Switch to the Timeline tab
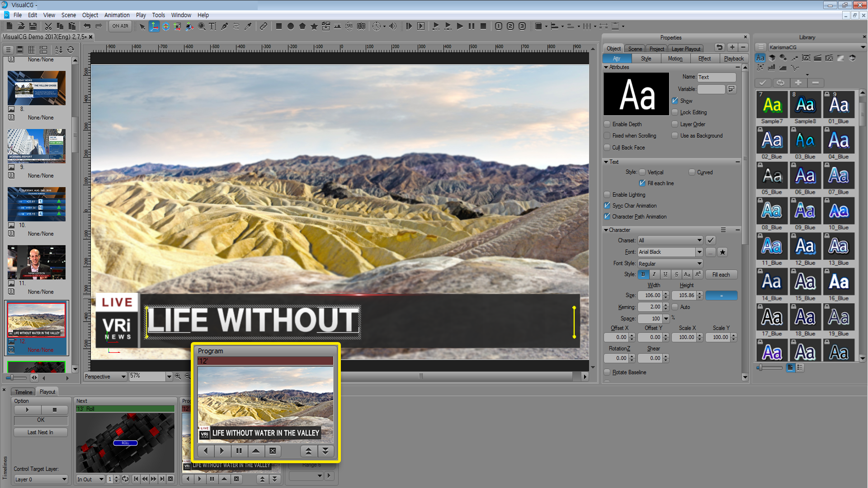This screenshot has width=868, height=488. pyautogui.click(x=24, y=392)
